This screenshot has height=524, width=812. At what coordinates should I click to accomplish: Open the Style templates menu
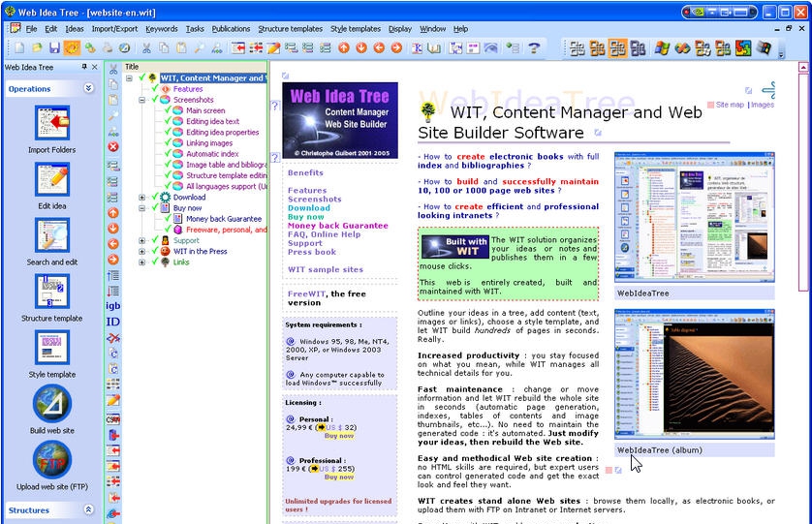356,29
